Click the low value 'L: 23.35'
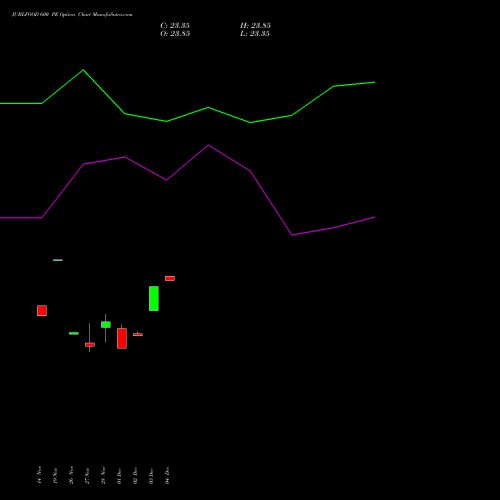Screen dimensions: 500x500 (255, 34)
